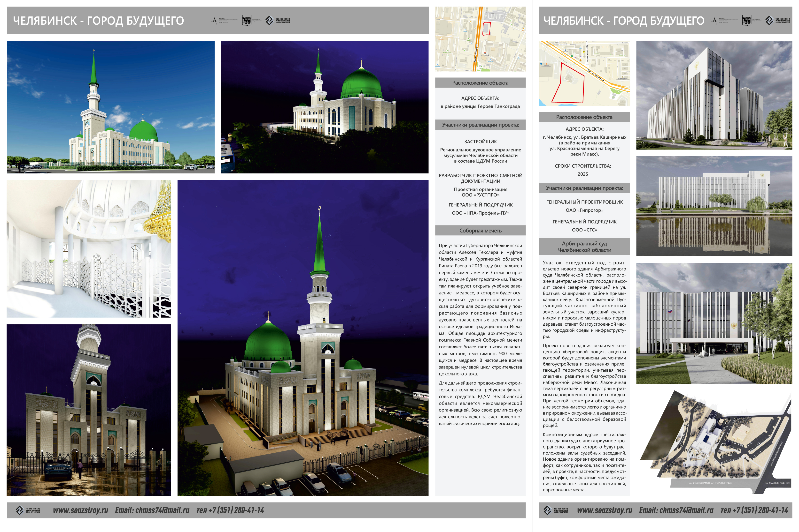Open the Heroes of Tankograd street location map
The image size is (799, 532).
(480, 39)
